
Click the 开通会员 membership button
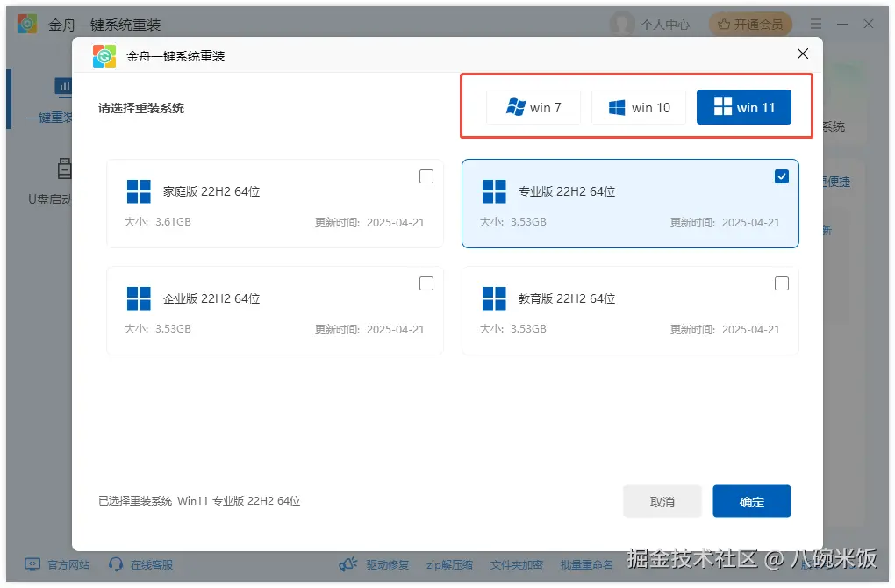[750, 24]
